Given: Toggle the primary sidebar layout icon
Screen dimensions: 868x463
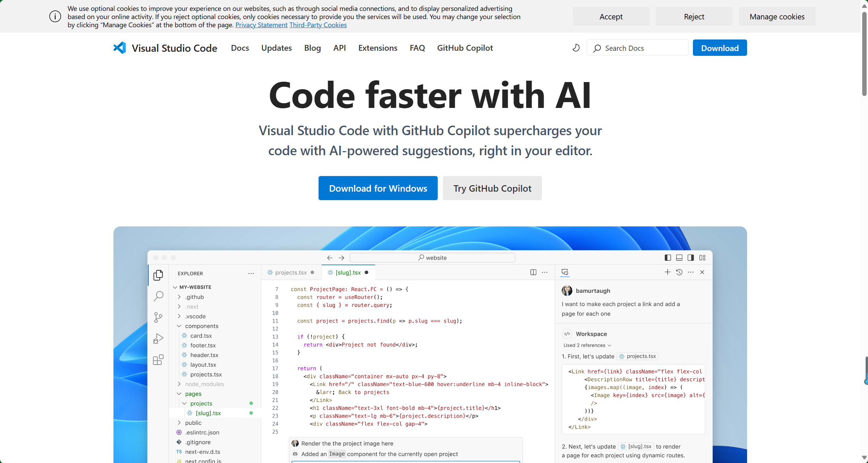Looking at the screenshot, I should pos(668,258).
